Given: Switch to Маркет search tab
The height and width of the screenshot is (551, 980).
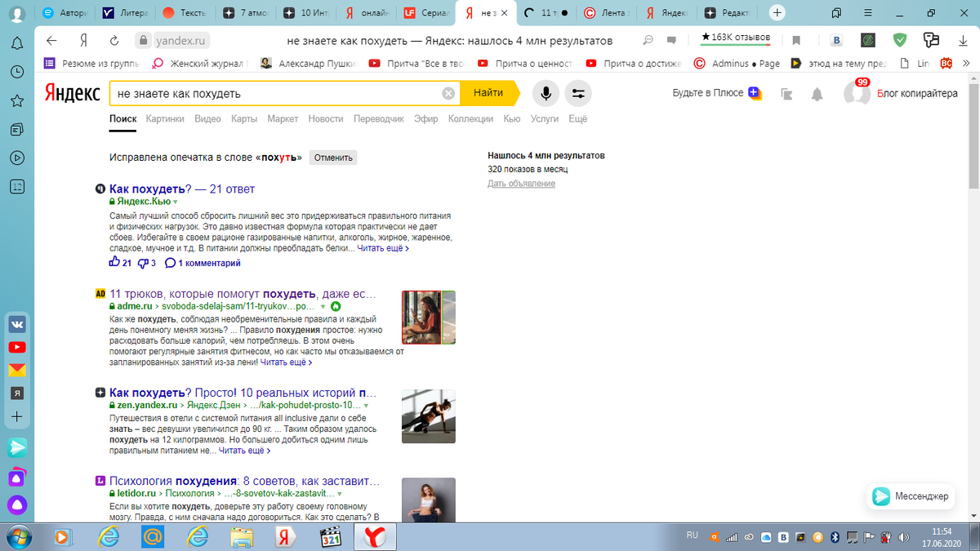Looking at the screenshot, I should pyautogui.click(x=283, y=118).
